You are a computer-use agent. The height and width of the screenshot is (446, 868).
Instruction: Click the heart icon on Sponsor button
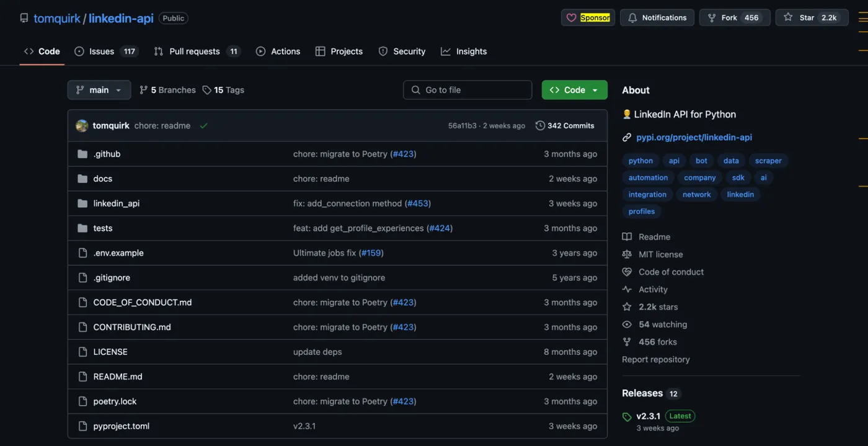coord(572,18)
